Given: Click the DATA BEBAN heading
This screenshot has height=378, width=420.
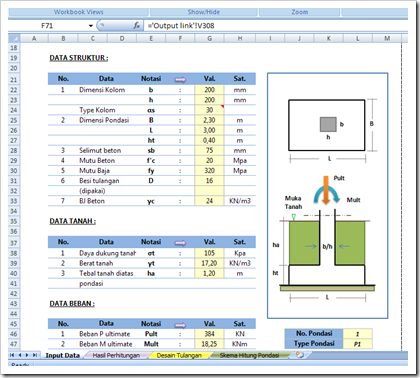Looking at the screenshot, I should coord(72,304).
